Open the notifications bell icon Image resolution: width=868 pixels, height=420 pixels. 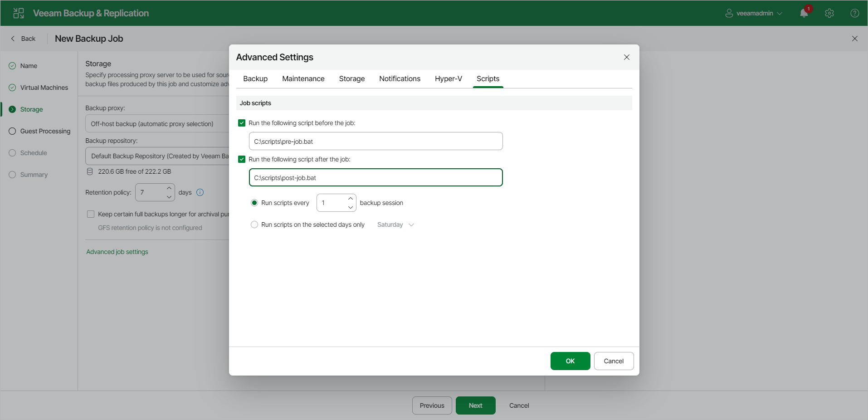click(x=804, y=13)
